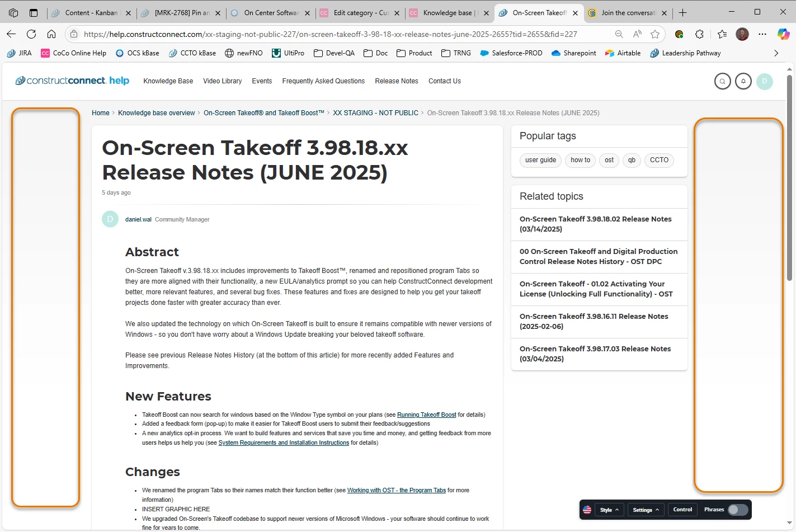Open the JIRA bookmark

19,53
